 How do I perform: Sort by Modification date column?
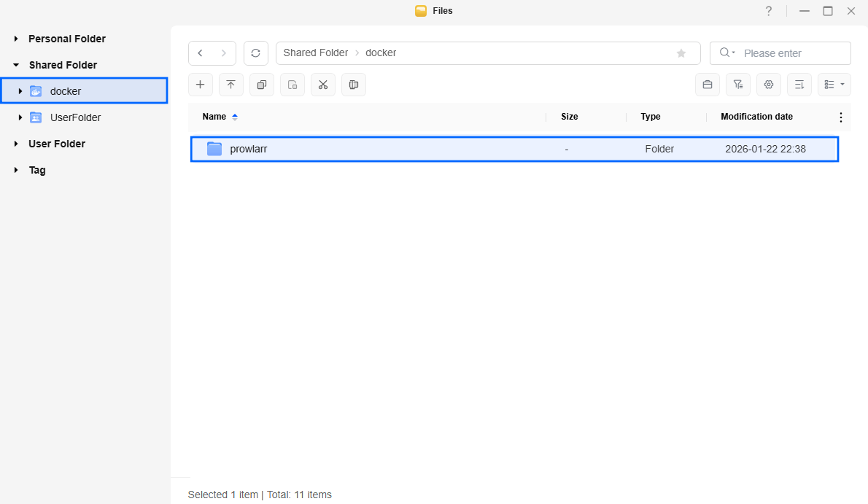pyautogui.click(x=756, y=117)
